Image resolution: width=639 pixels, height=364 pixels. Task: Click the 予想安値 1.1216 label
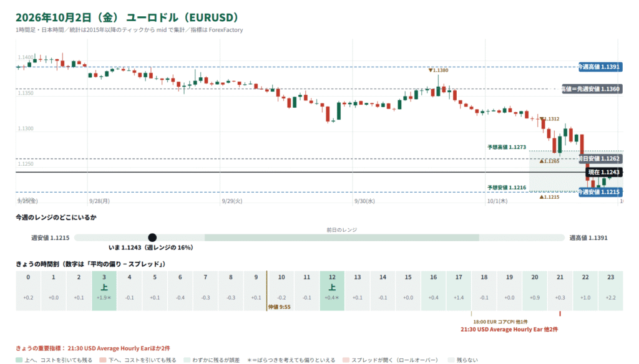tap(507, 188)
